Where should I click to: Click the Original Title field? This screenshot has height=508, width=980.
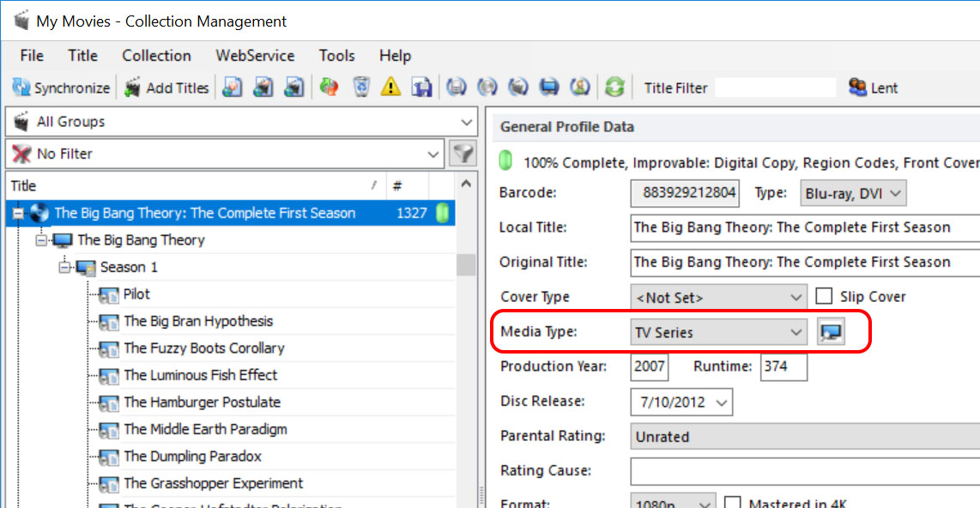pyautogui.click(x=805, y=263)
